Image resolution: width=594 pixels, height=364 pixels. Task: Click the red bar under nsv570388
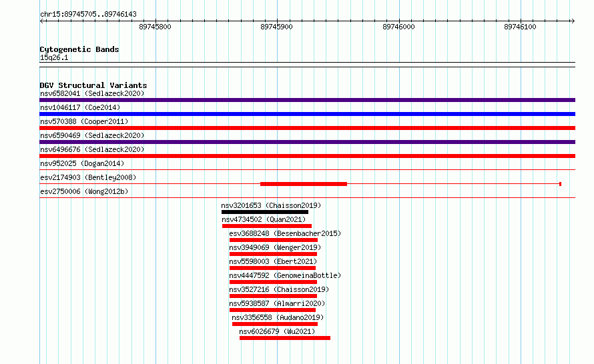click(x=307, y=128)
